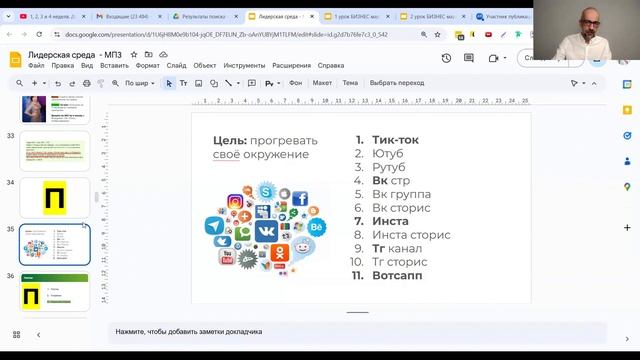Viewport: 640px width, 360px height.
Task: Open the Файл menu
Action: coord(36,66)
